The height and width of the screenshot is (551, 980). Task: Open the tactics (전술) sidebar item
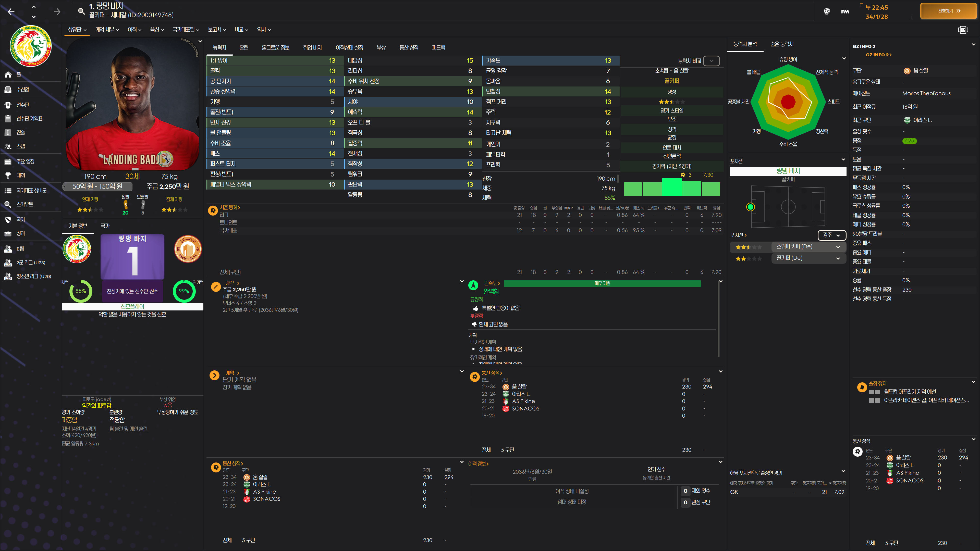point(20,132)
